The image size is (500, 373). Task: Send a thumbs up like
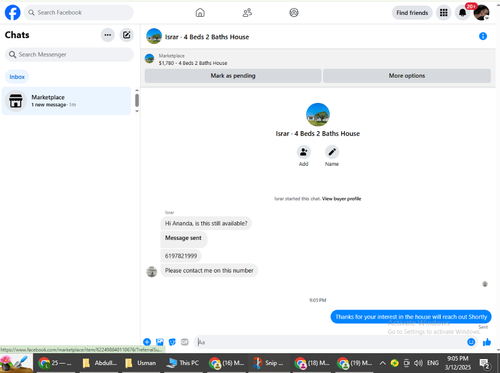click(x=487, y=342)
